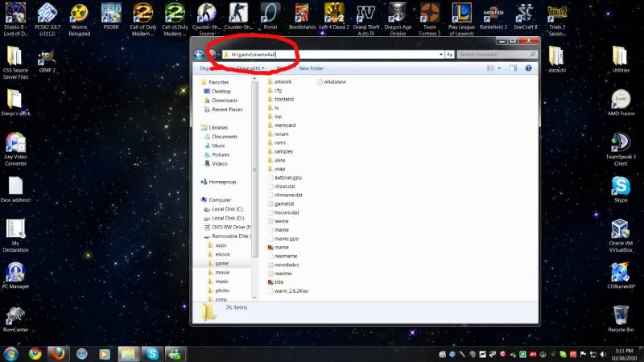Click the Recycle Bin icon
644x362 pixels.
tap(620, 315)
